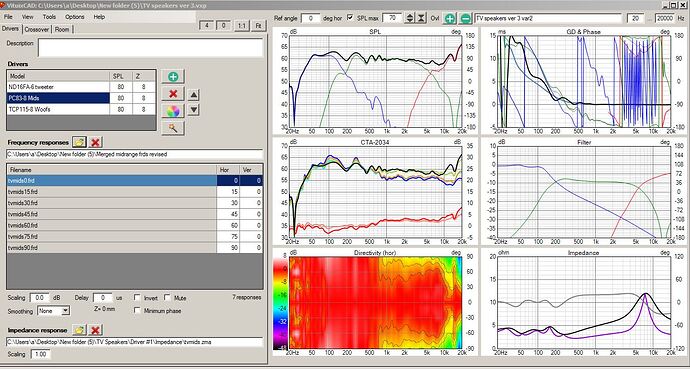The height and width of the screenshot is (369, 690).
Task: Add a new driver with green plus
Action: point(173,77)
